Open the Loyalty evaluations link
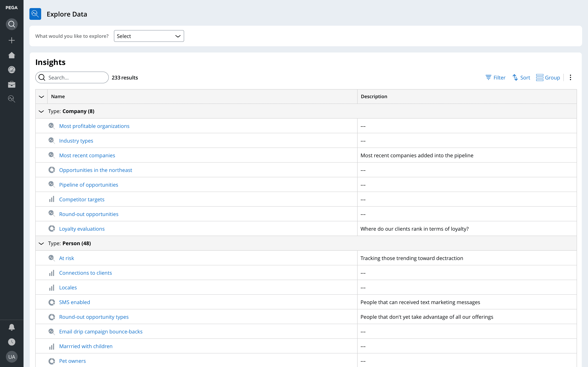This screenshot has height=367, width=588. 82,229
